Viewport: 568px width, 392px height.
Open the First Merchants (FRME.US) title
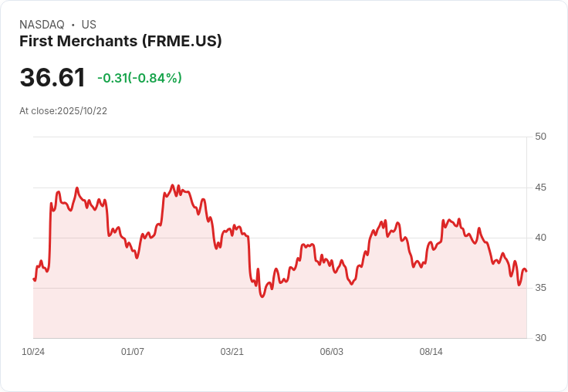coord(120,41)
